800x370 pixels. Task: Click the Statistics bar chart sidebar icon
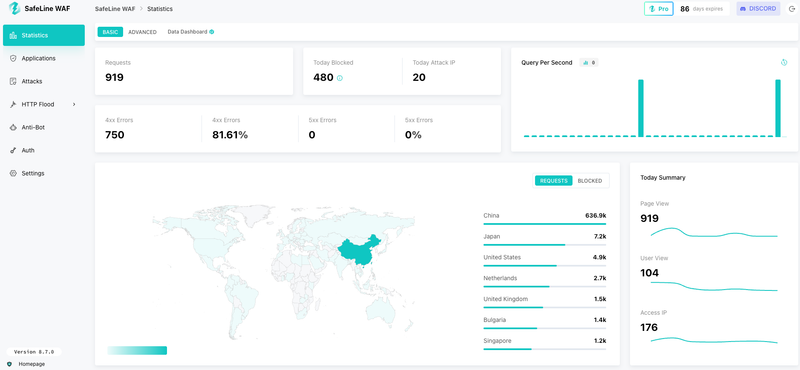13,35
